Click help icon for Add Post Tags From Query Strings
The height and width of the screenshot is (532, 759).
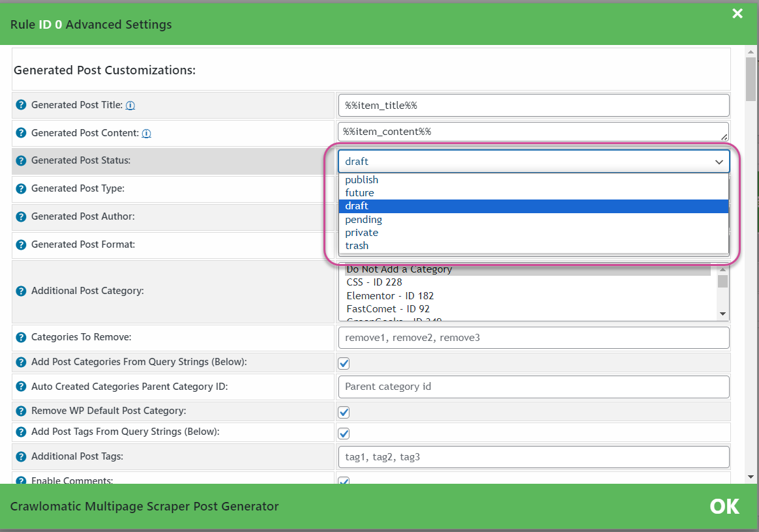[x=21, y=432]
